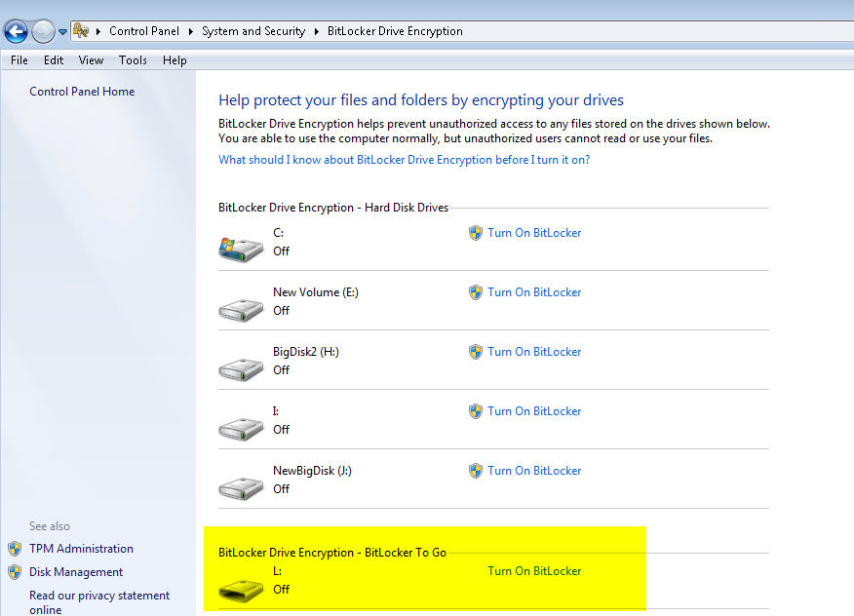Click the shield icon in the I: drive row
This screenshot has width=854, height=616.
[x=476, y=411]
